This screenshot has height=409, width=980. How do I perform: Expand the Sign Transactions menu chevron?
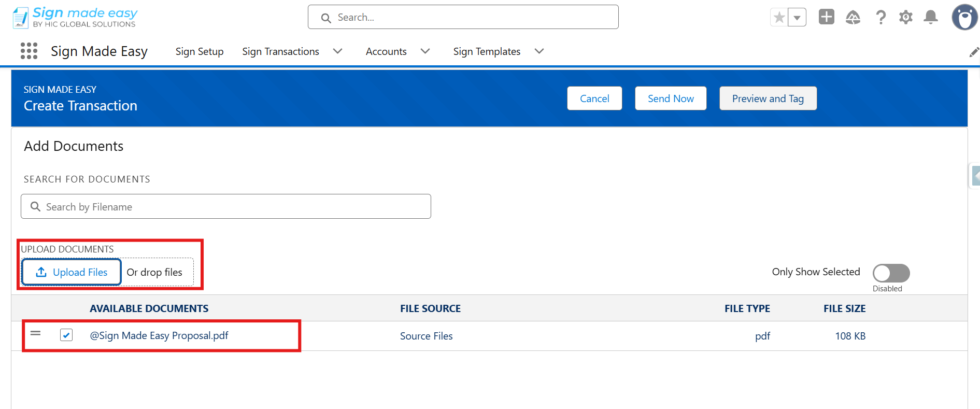(x=337, y=51)
